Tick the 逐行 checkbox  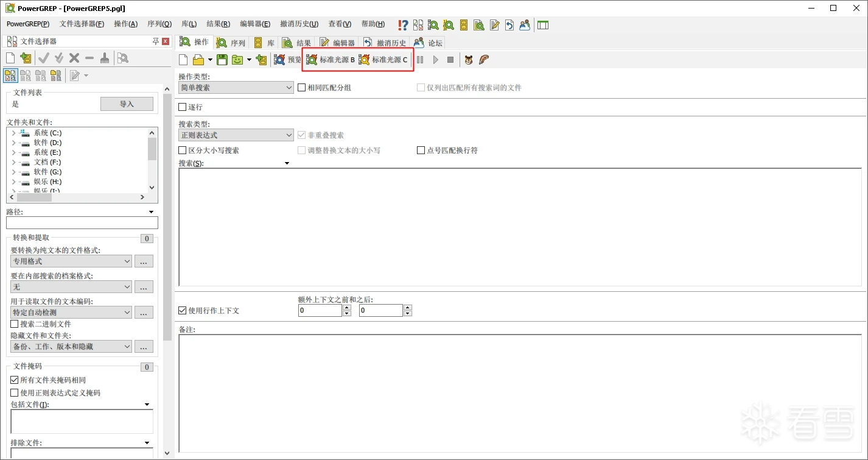click(x=182, y=107)
